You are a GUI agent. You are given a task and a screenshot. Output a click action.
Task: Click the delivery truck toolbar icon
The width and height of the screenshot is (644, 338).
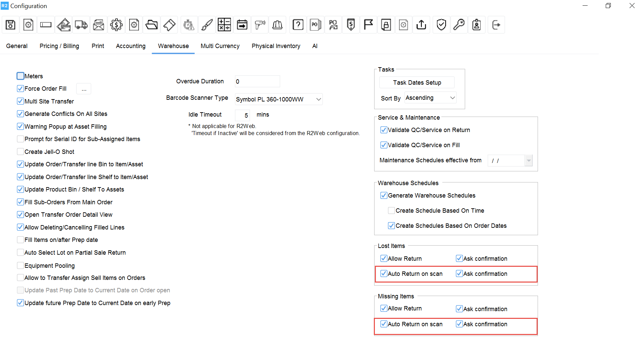[x=81, y=25]
